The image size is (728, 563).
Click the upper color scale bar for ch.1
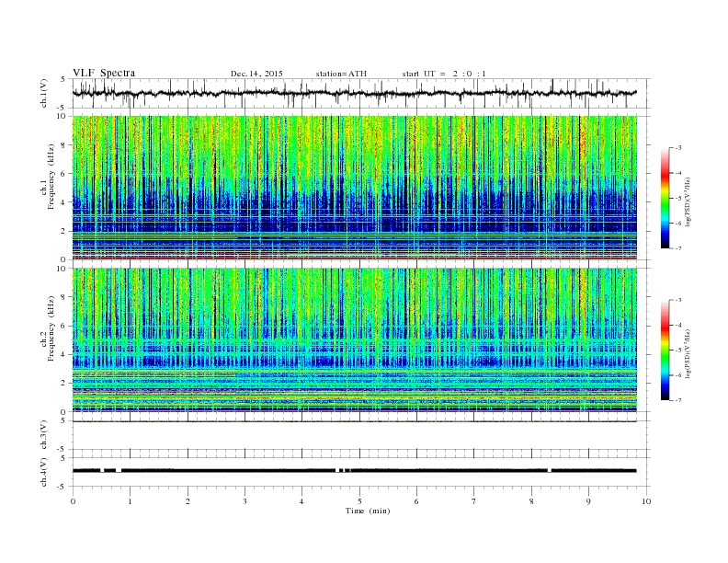665,198
